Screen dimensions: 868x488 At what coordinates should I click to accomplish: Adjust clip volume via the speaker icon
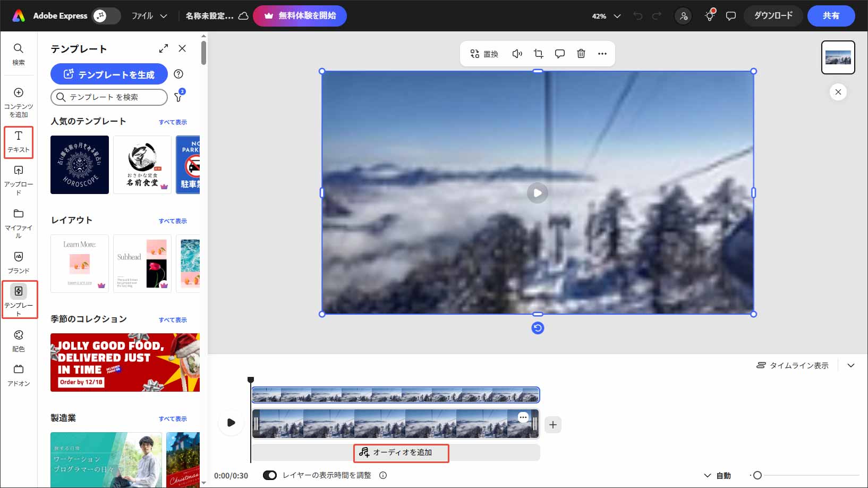point(517,53)
